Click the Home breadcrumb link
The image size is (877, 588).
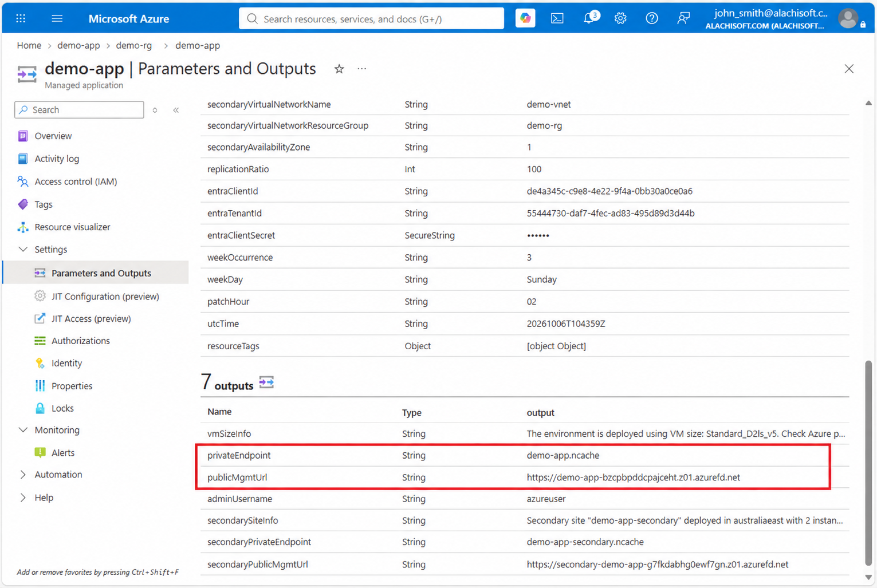29,45
